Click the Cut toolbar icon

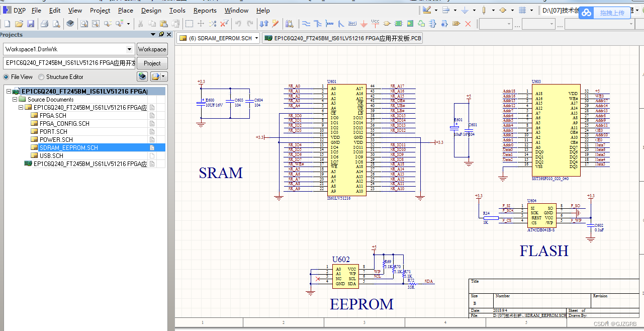(140, 24)
